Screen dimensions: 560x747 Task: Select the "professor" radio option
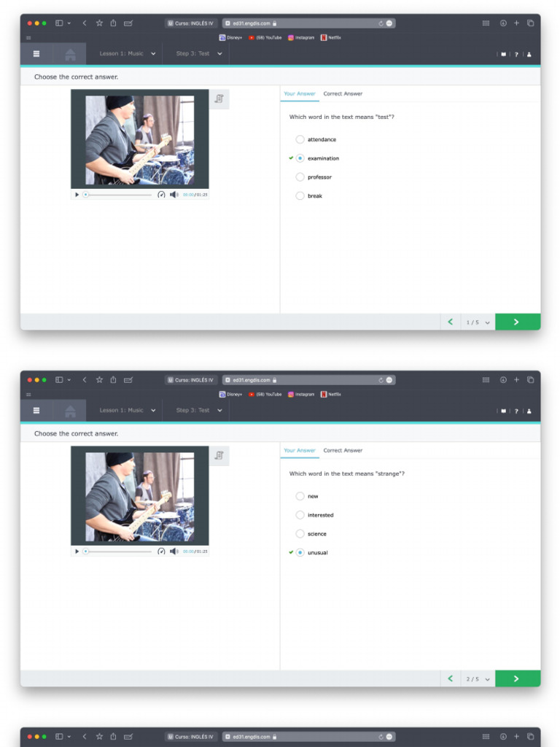[x=300, y=177]
